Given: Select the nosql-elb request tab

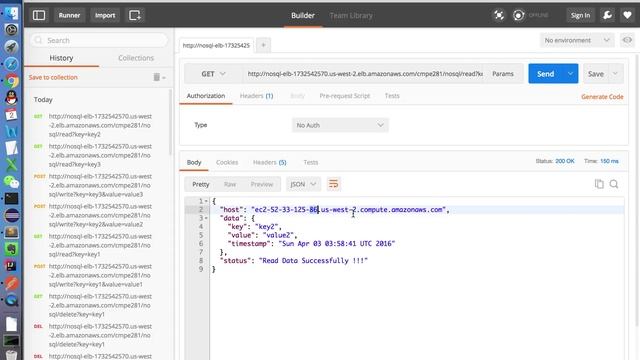Looking at the screenshot, I should coord(216,45).
